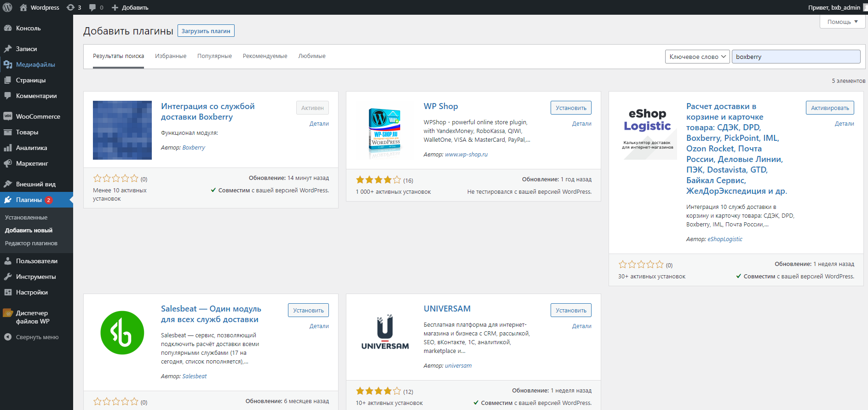Open the Salesbeat plugin title link

211,314
